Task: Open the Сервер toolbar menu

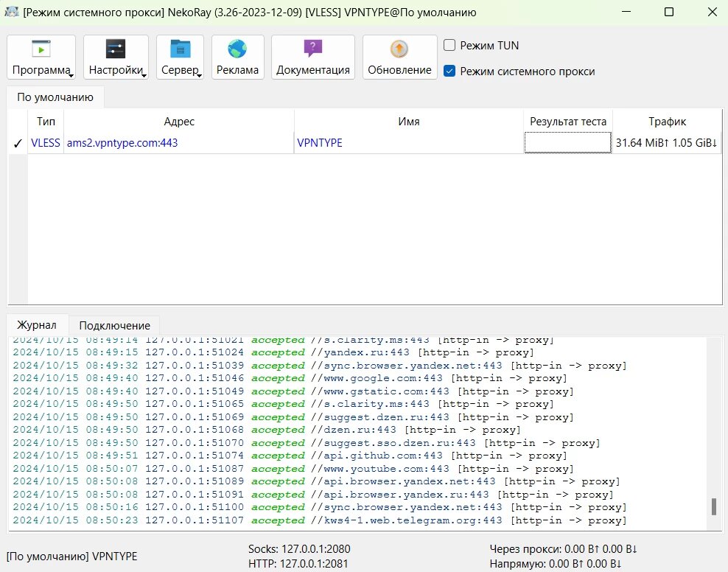Action: coord(180,57)
